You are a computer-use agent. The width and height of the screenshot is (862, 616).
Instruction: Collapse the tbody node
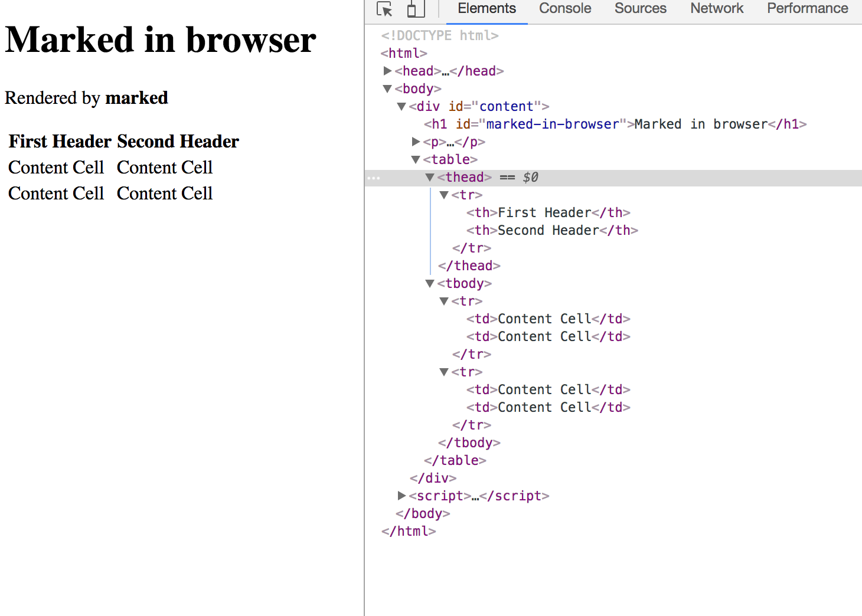(430, 283)
